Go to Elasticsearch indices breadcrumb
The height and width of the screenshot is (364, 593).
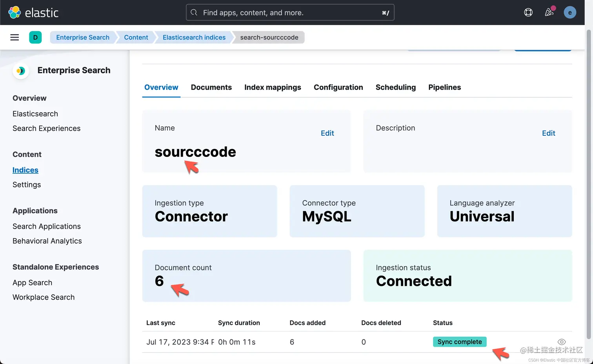(x=194, y=37)
